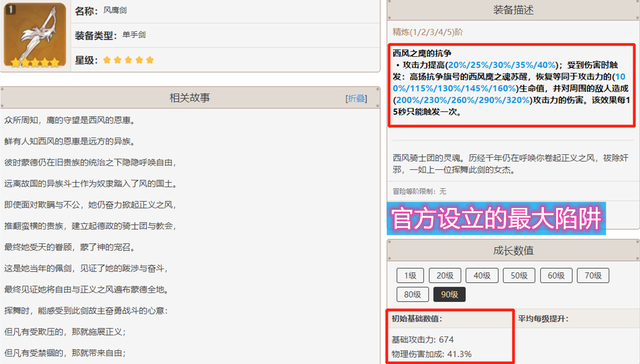Image resolution: width=640 pixels, height=364 pixels.
Task: Click the 装备描述 panel header
Action: click(x=513, y=10)
